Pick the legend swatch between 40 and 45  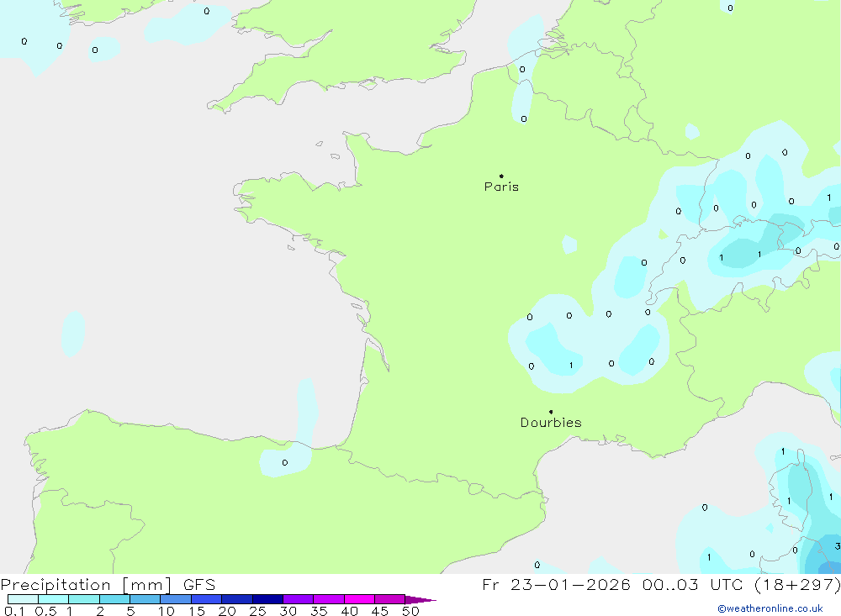(359, 599)
